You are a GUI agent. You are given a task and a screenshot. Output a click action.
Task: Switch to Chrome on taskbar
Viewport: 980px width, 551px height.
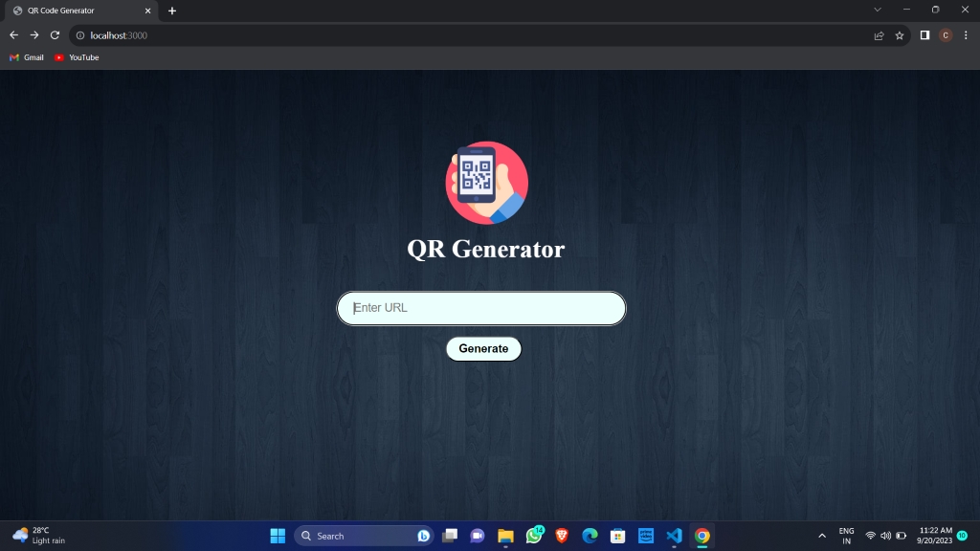pos(702,536)
